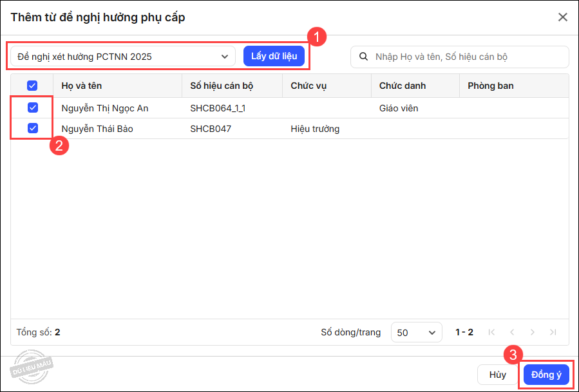Select the Chức danh column header
This screenshot has height=392, width=579.
[x=403, y=86]
